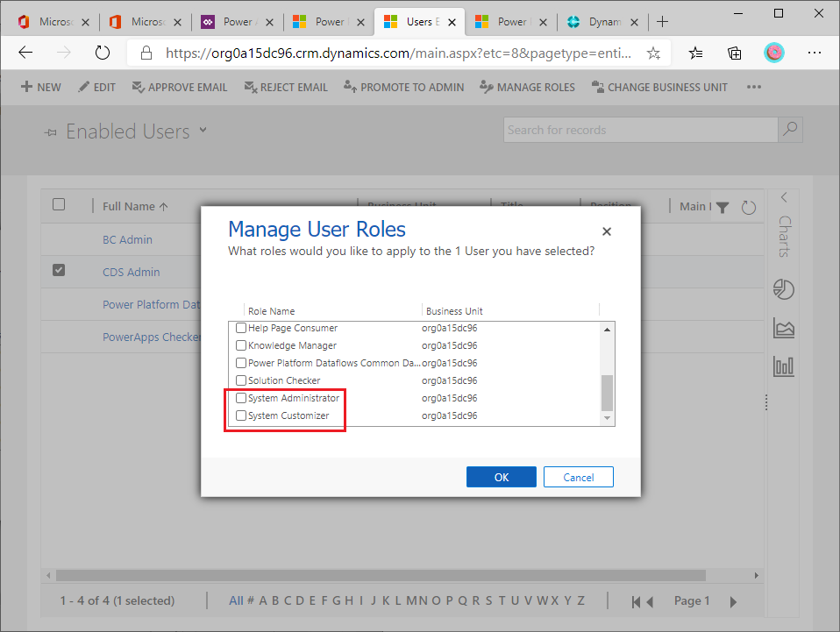Click the grid horizontal scrollbar
The image size is (840, 632).
click(381, 575)
